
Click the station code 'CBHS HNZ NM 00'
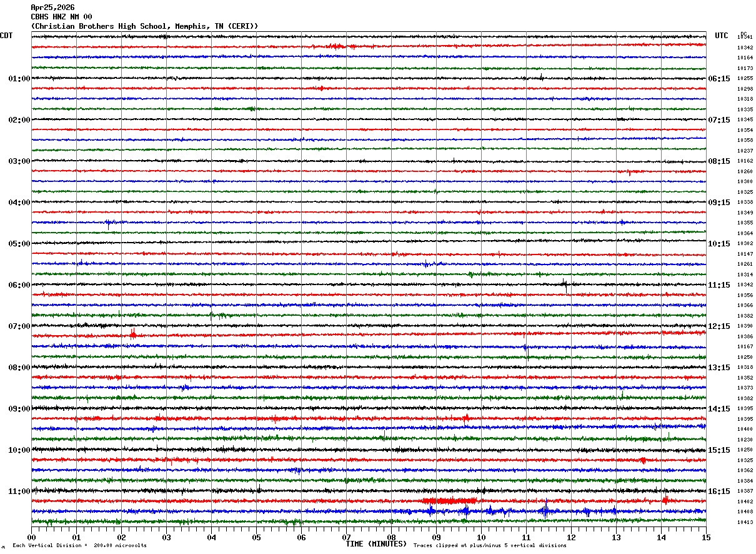(61, 17)
